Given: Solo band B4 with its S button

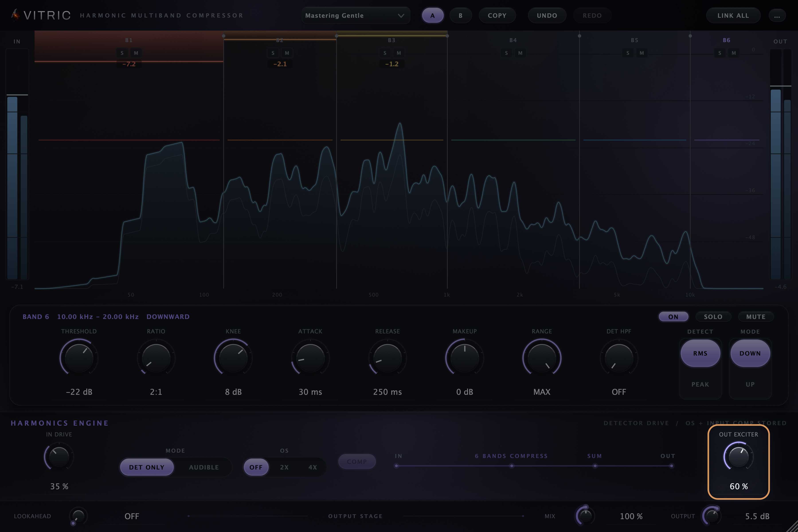Looking at the screenshot, I should (x=506, y=53).
